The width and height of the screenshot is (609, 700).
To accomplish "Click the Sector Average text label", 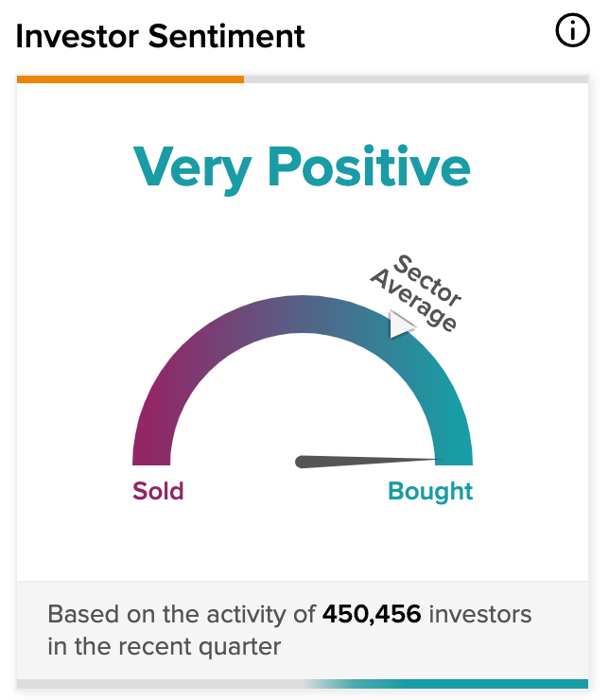I will (x=416, y=292).
